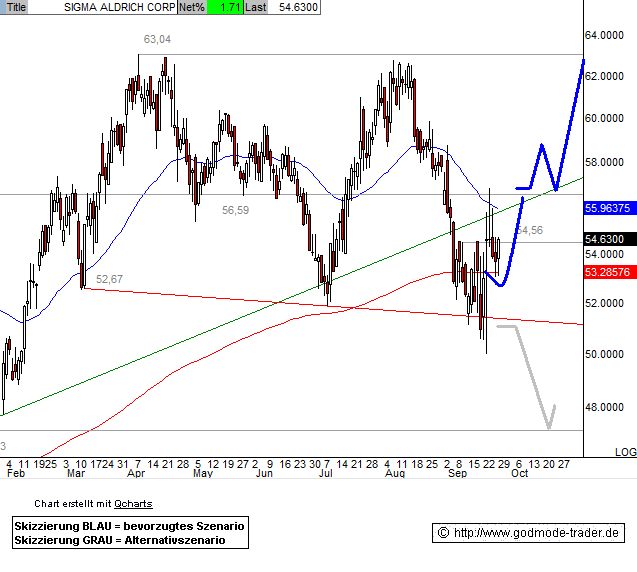Click the green Net% value 1.71

pyautogui.click(x=229, y=6)
